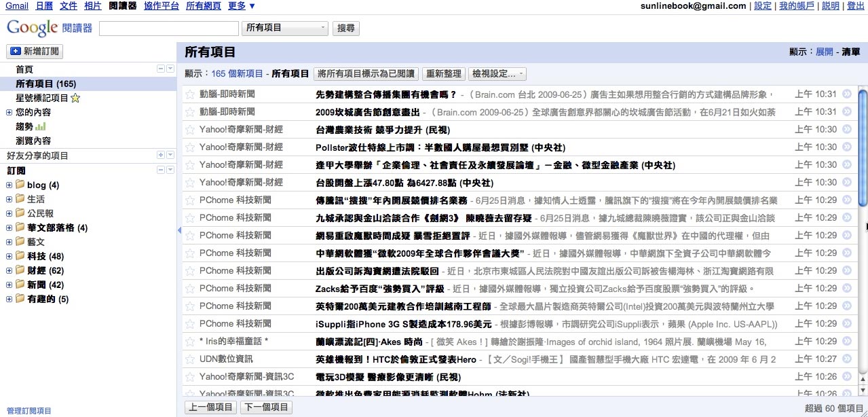Open the 更多 menu in top bar
The image size is (868, 417).
click(242, 5)
